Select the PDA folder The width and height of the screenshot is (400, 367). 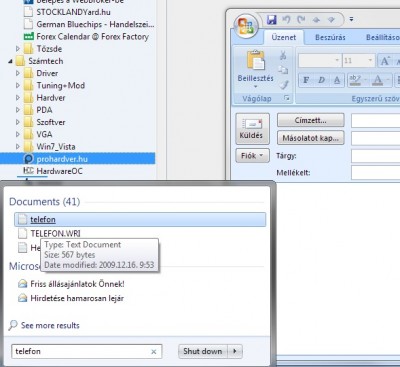pyautogui.click(x=44, y=110)
